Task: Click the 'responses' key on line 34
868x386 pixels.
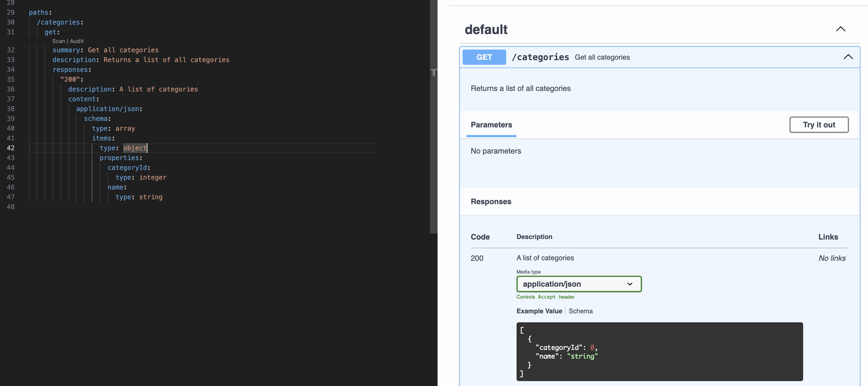Action: (70, 70)
